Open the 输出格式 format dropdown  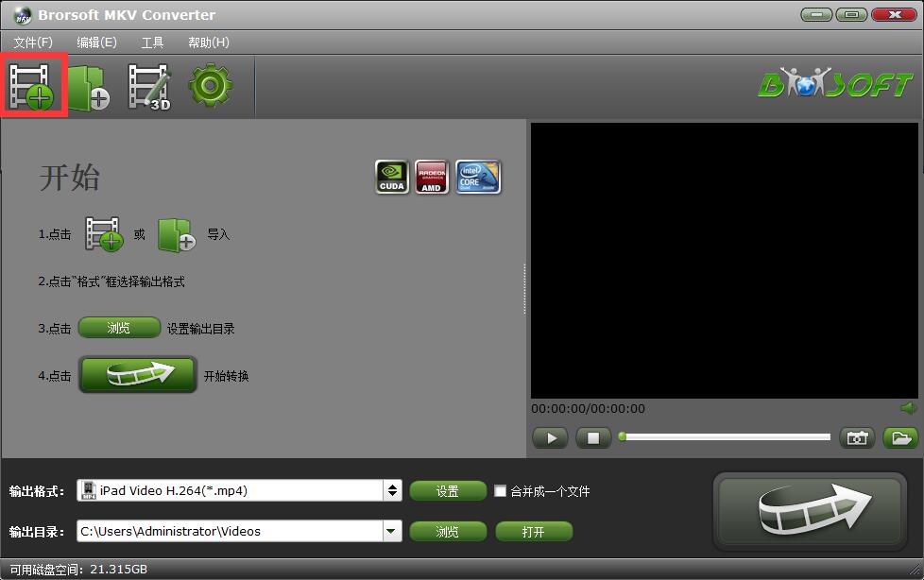click(391, 490)
